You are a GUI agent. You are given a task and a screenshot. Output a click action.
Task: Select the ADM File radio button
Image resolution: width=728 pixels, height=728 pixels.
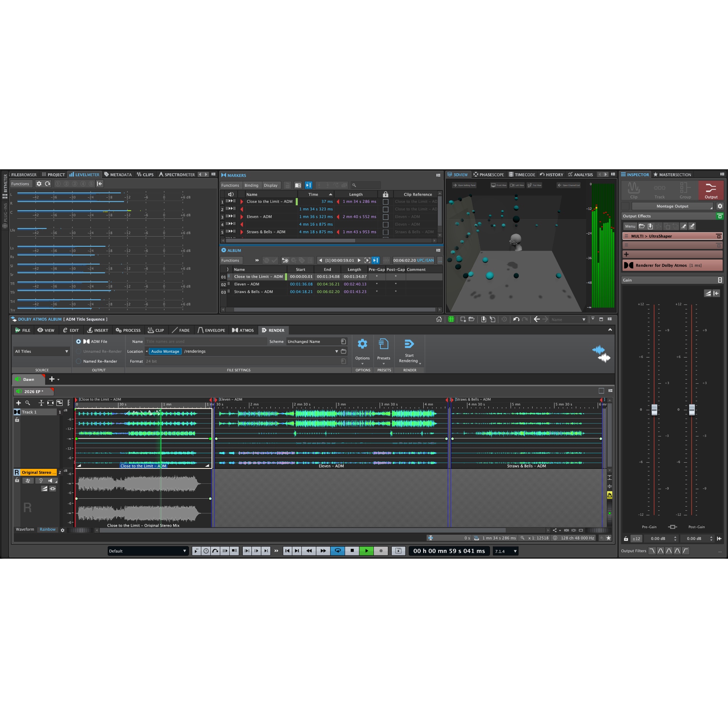(78, 341)
